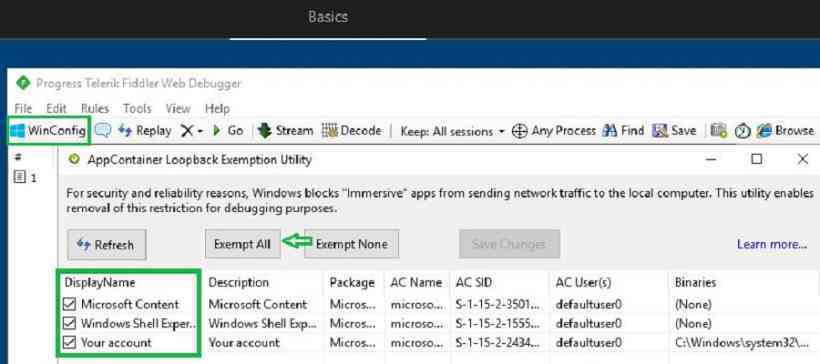Image resolution: width=820 pixels, height=364 pixels.
Task: Minimize the AppContainer Loopback Exemption Utility
Action: pyautogui.click(x=711, y=159)
